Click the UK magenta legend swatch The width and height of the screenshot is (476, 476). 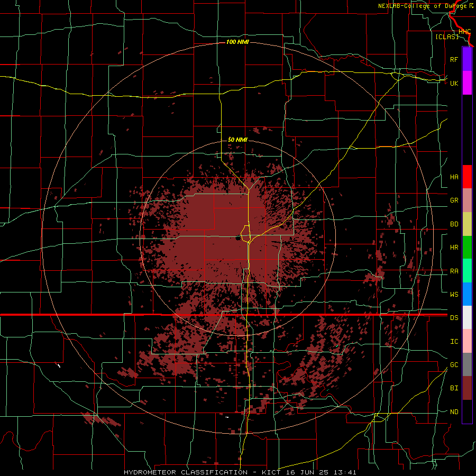coord(467,83)
